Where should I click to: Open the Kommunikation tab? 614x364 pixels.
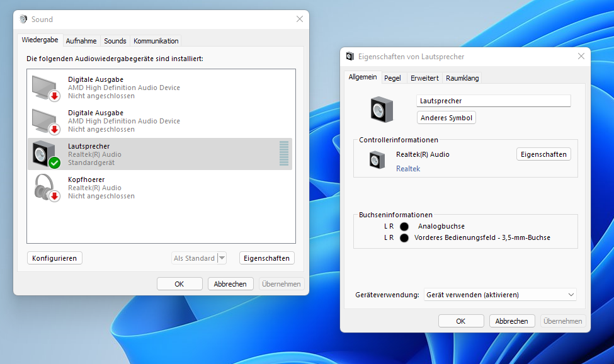[x=156, y=41]
